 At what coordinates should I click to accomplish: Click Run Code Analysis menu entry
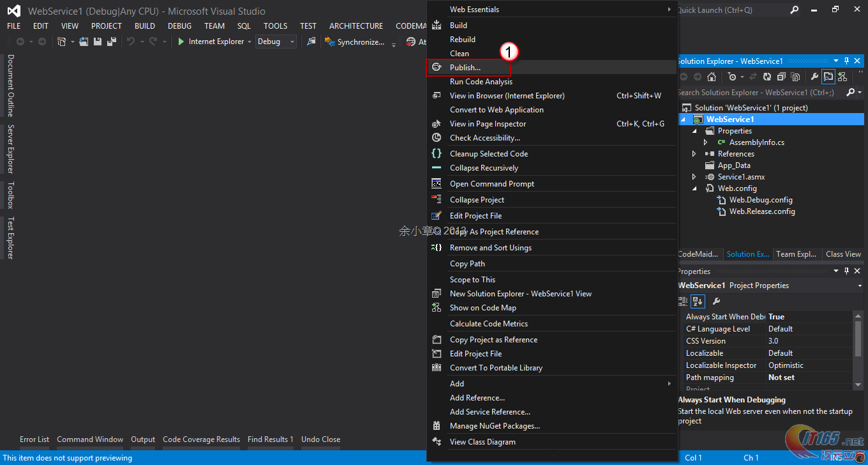pos(551,82)
